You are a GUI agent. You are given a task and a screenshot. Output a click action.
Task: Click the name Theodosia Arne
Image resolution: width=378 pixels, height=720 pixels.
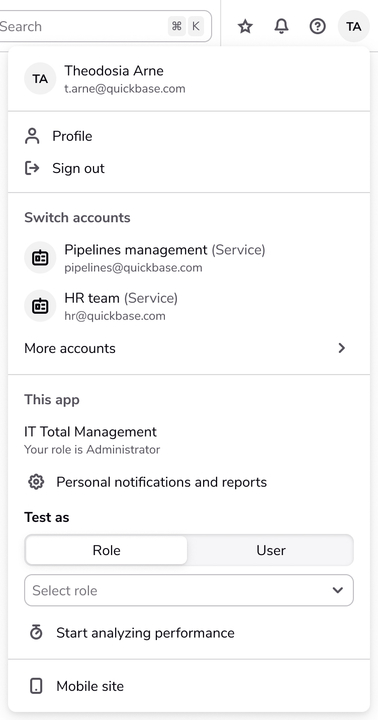coord(114,71)
